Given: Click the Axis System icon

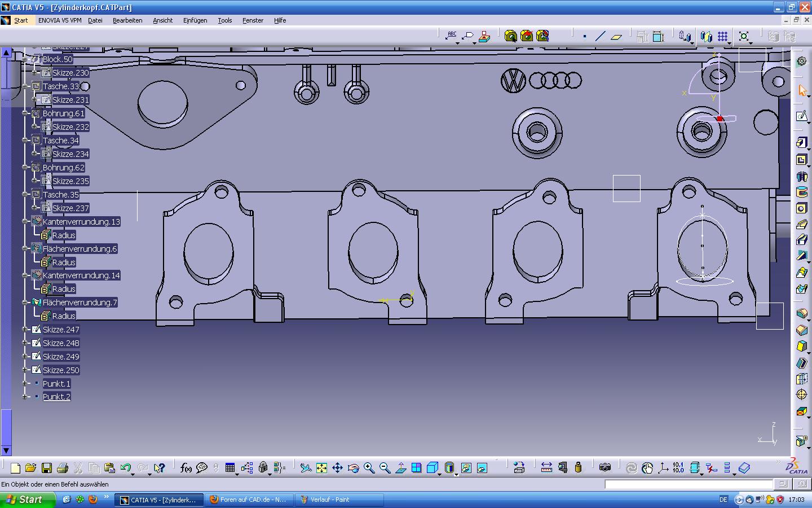Looking at the screenshot, I should coord(663,468).
